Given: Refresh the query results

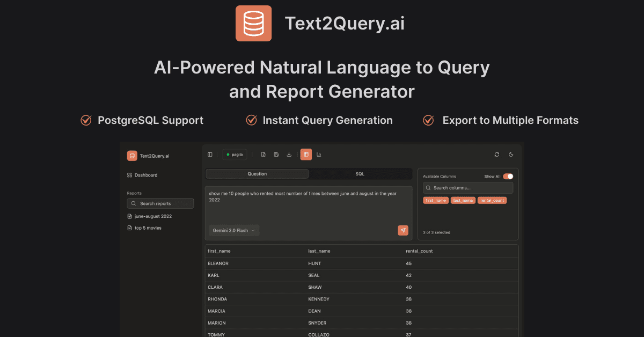Looking at the screenshot, I should coord(496,154).
